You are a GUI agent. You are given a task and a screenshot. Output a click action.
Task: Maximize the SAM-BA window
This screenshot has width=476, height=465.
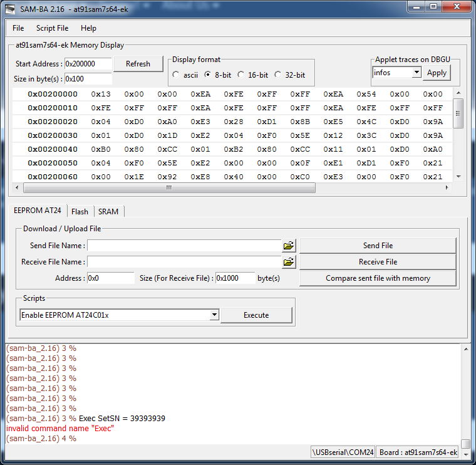[433, 7]
